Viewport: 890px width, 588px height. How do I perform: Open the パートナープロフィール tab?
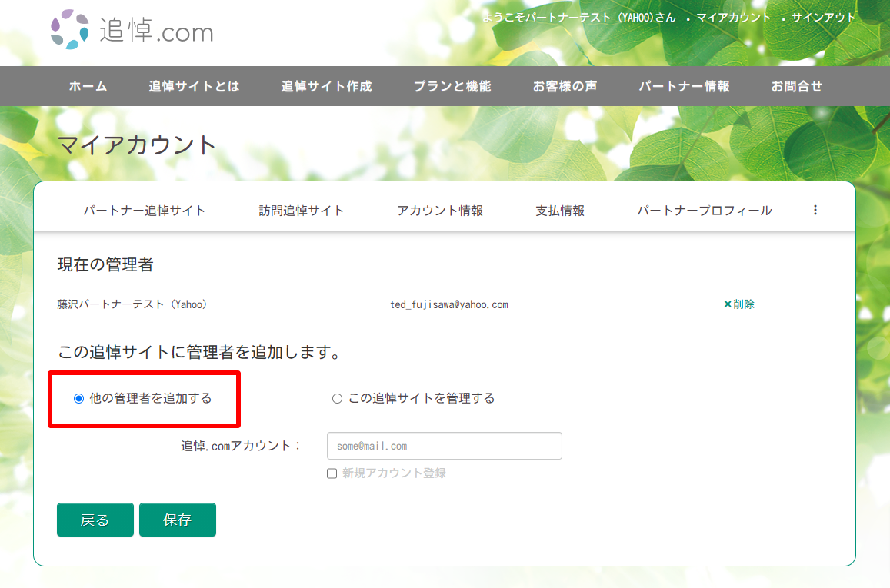pos(704,211)
